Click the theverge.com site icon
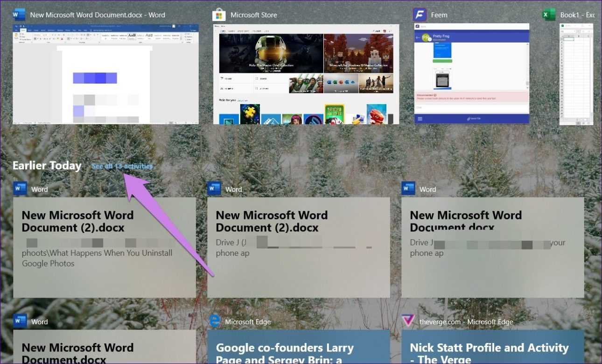The height and width of the screenshot is (364, 602). [408, 321]
